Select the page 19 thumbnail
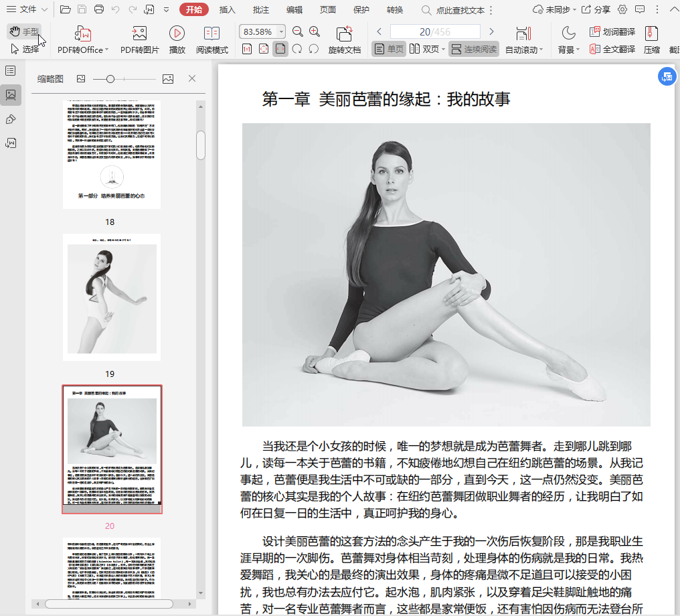 coord(112,297)
